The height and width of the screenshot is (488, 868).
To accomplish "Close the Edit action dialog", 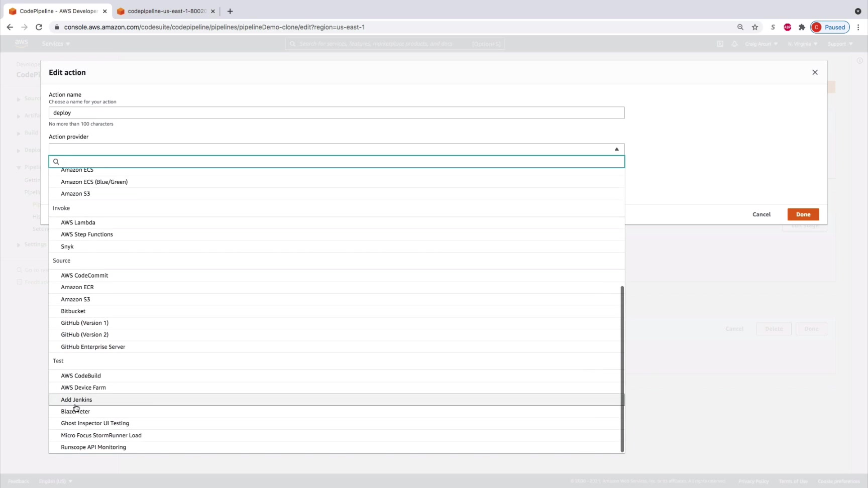I will click(815, 72).
